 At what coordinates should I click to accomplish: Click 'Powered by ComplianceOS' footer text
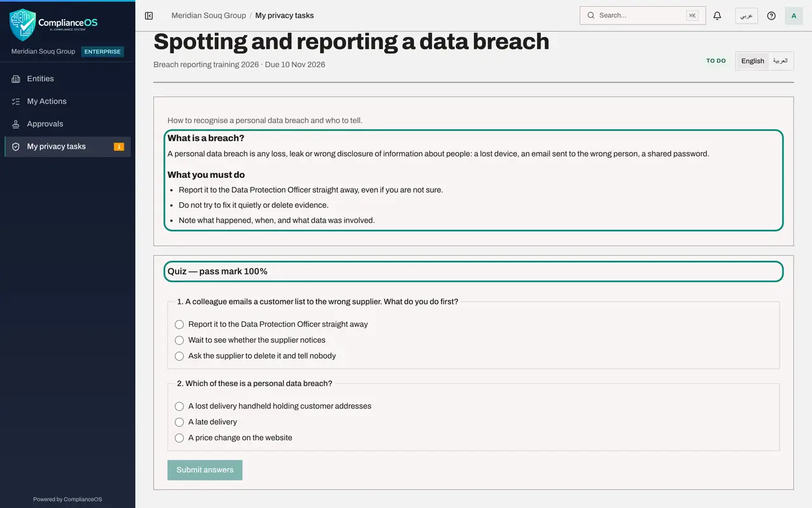coord(68,499)
